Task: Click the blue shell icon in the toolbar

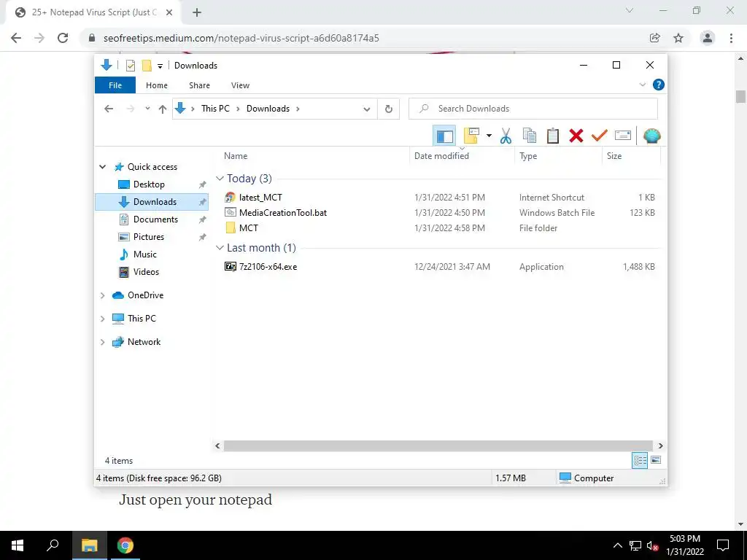Action: click(x=651, y=136)
